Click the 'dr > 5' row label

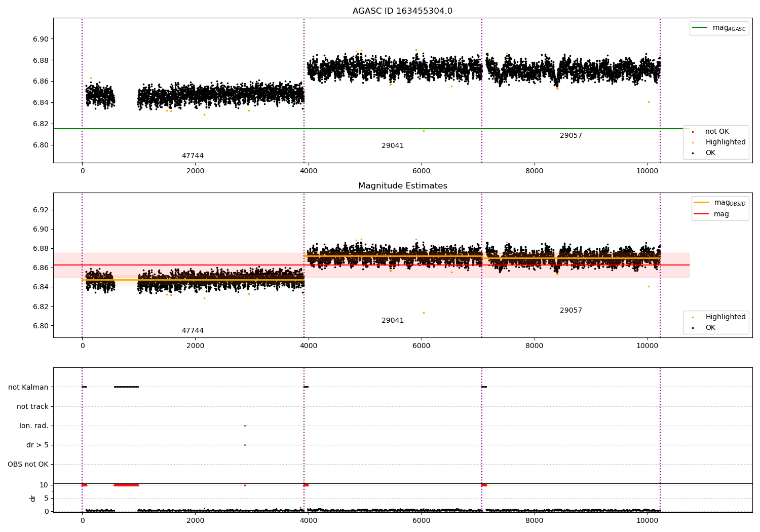[37, 445]
